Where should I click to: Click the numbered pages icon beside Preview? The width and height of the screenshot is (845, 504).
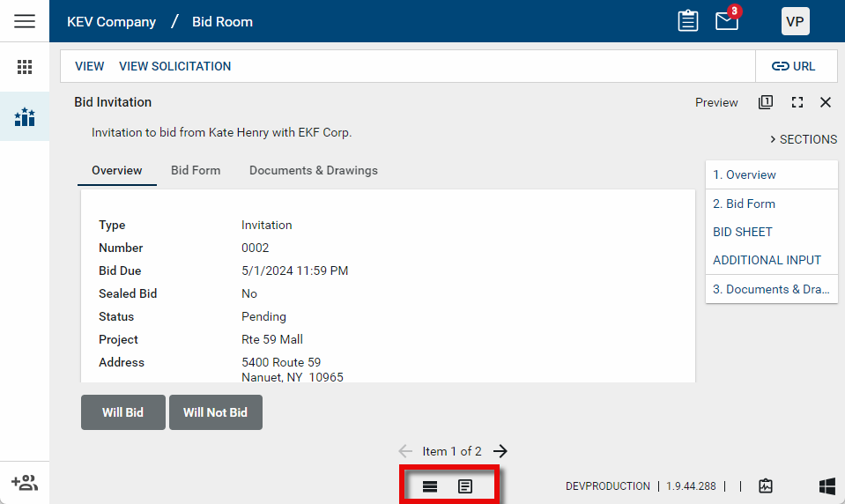(766, 102)
